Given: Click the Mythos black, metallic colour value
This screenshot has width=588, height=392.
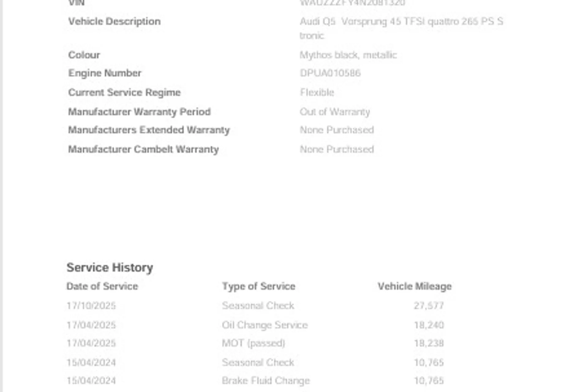Looking at the screenshot, I should [348, 55].
